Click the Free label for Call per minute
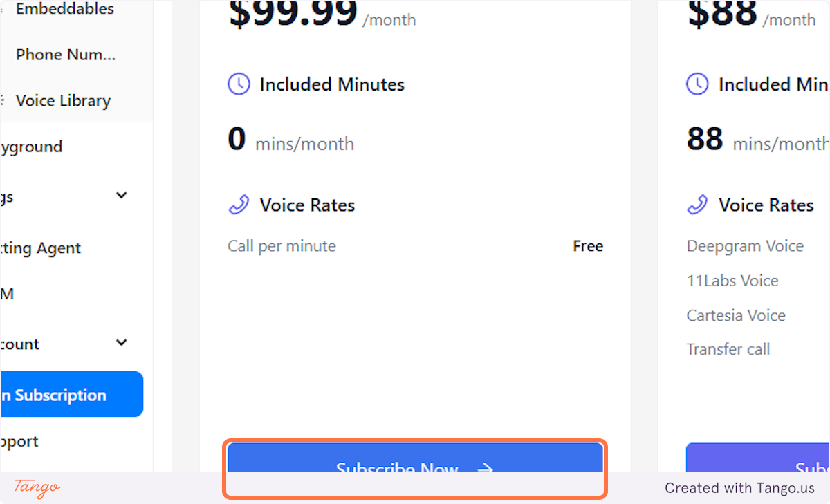 point(587,245)
